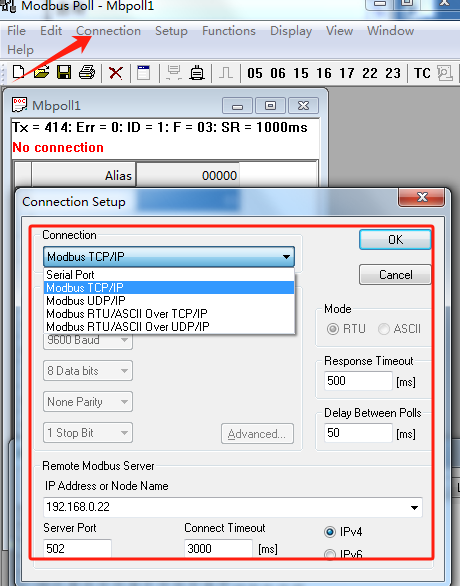This screenshot has width=460, height=586.
Task: Click the Server Port input field
Action: (77, 548)
